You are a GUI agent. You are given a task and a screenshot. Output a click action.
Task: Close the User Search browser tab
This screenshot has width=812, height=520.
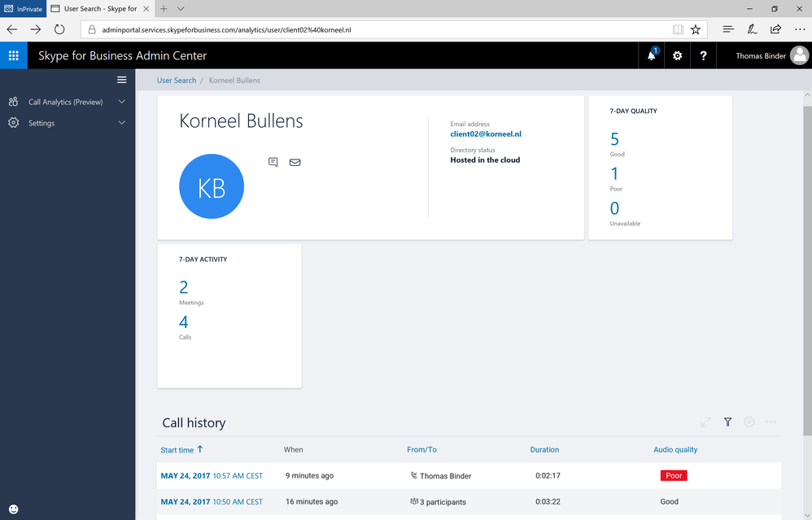[146, 9]
